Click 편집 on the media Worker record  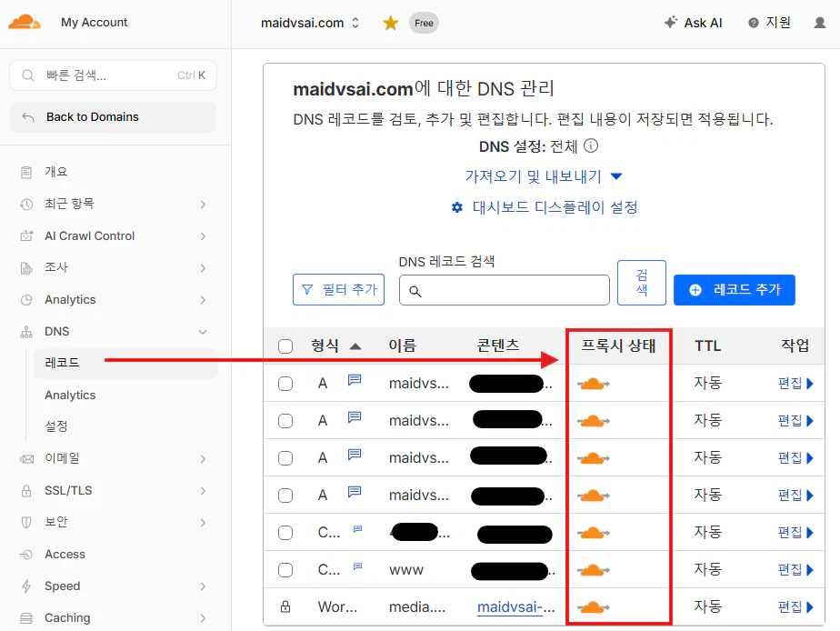[795, 607]
